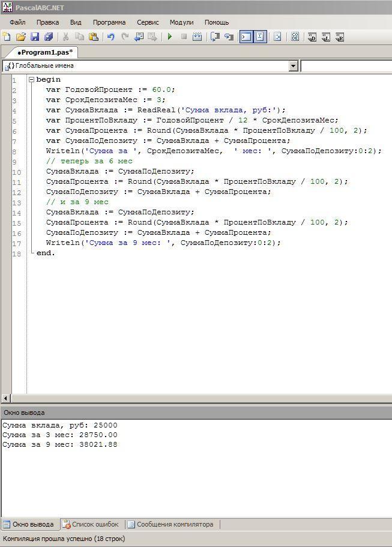Click the New file icon
The height and width of the screenshot is (547, 392).
click(x=7, y=37)
